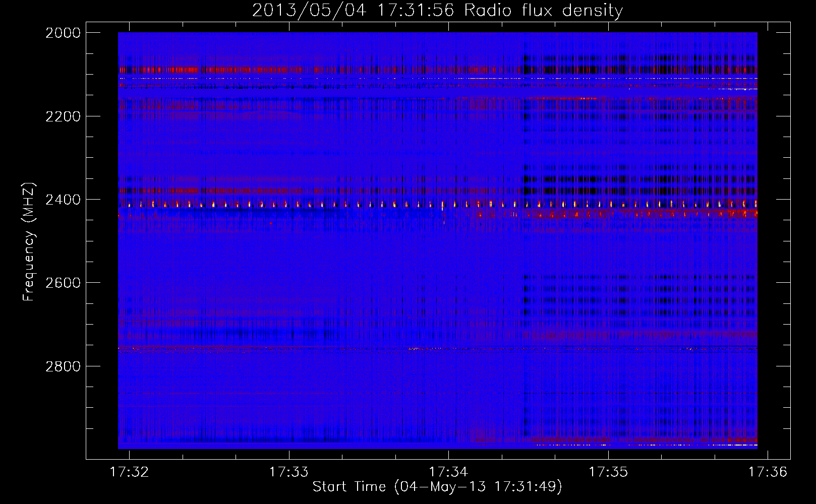This screenshot has height=504, width=816.
Task: Click the 17:36 time tick label
Action: pos(768,472)
